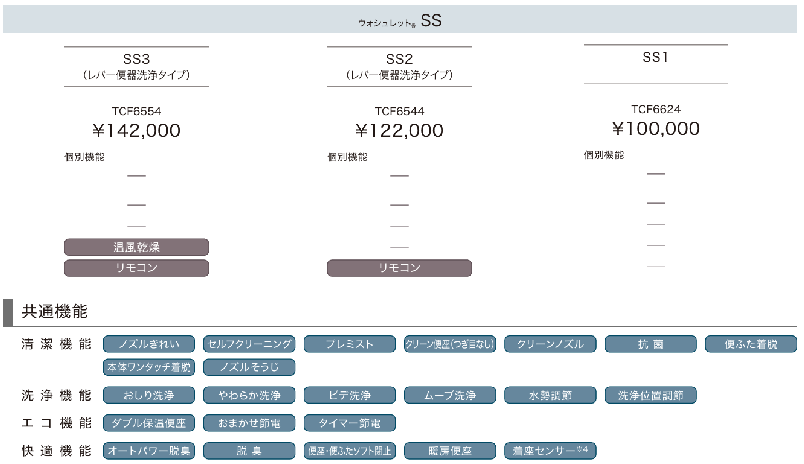Screen dimensions: 804x464
Task: Select the 抗菌 feature badge
Action: [x=651, y=344]
